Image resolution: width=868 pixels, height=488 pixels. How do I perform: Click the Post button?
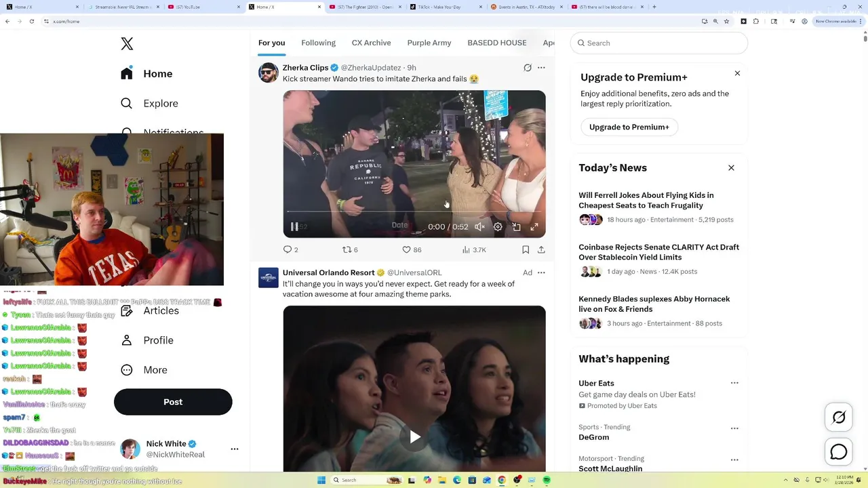coord(173,402)
